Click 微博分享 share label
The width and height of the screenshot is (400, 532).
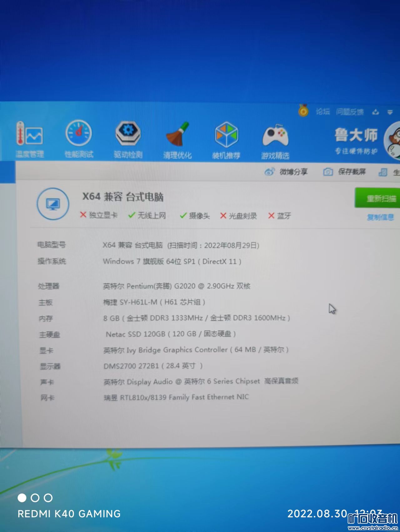pos(294,172)
